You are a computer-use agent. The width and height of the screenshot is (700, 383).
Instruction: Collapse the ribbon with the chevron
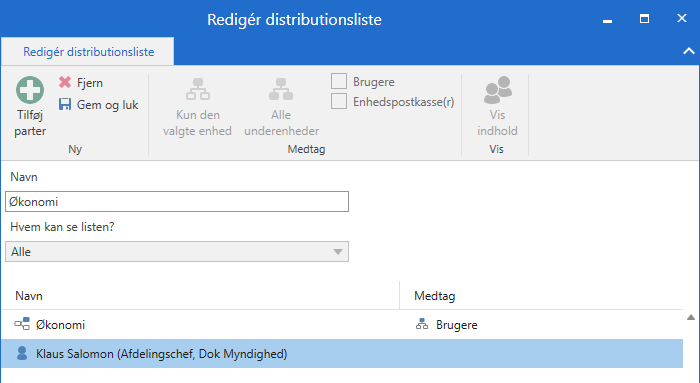(689, 51)
